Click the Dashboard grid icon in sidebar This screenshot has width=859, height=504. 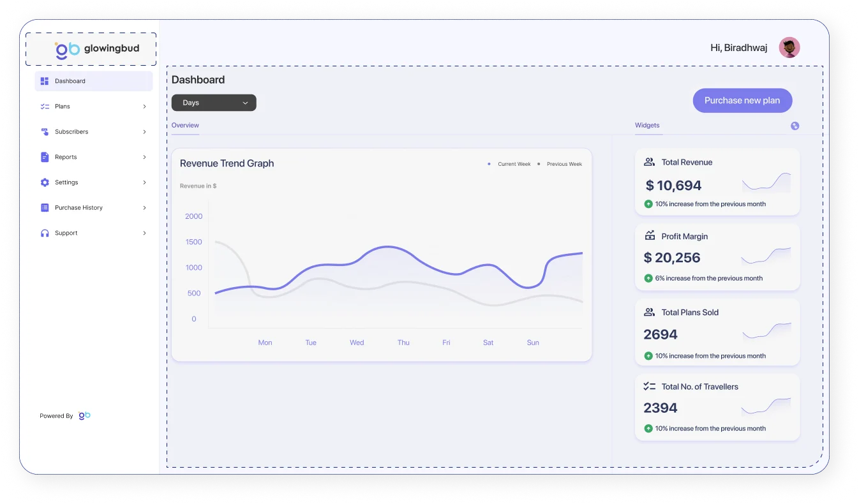(44, 81)
